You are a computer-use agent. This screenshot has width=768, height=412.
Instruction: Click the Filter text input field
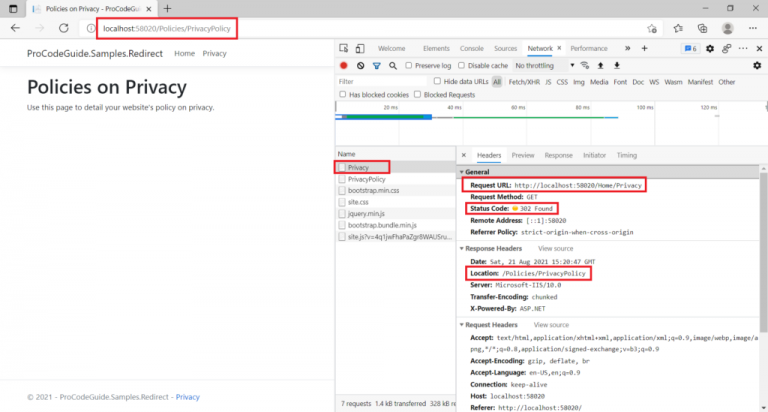click(380, 82)
